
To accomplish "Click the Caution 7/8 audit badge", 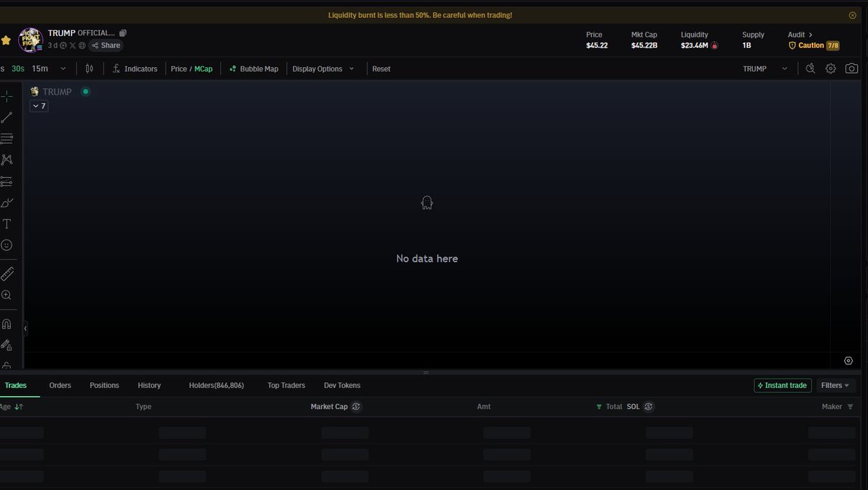I will coord(814,46).
